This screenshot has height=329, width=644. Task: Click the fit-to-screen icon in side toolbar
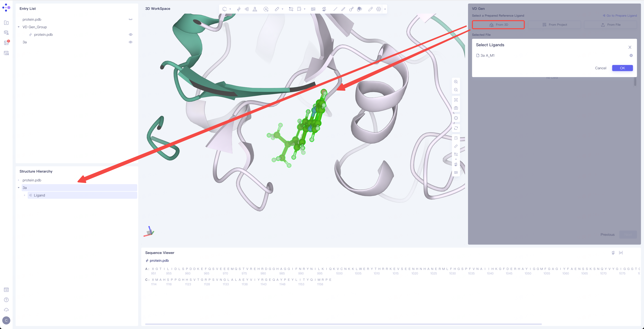pos(456,100)
